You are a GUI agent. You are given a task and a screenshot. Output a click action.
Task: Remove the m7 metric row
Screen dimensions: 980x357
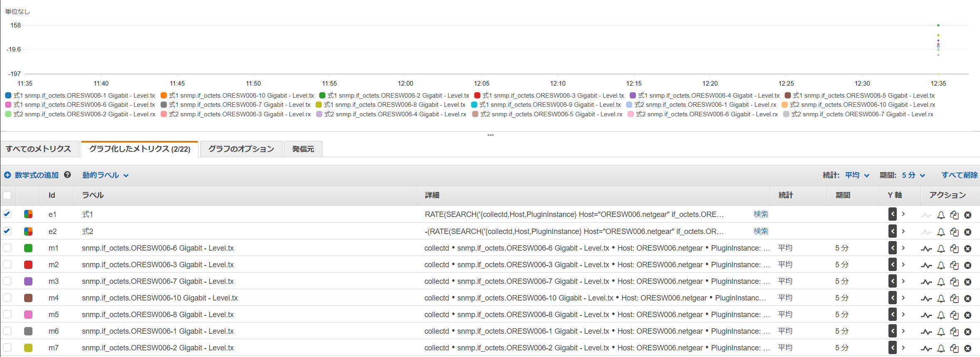968,348
